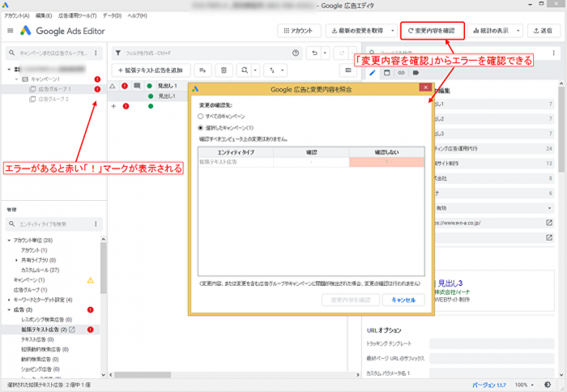The height and width of the screenshot is (392, 567).
Task: Click the comment column header icon
Action: [x=137, y=86]
